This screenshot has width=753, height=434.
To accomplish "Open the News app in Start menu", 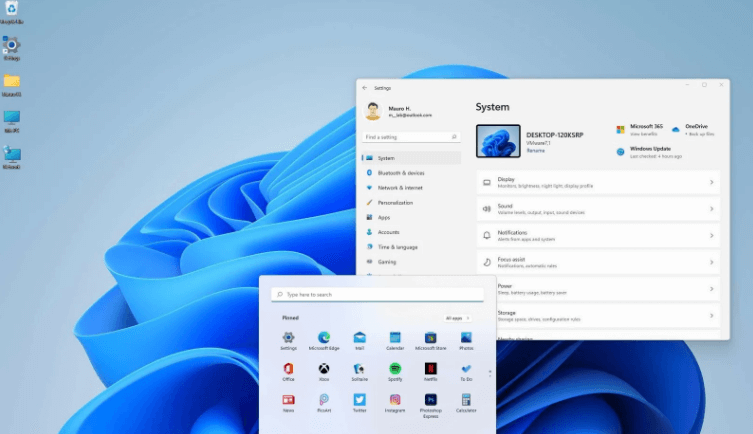I will (289, 403).
